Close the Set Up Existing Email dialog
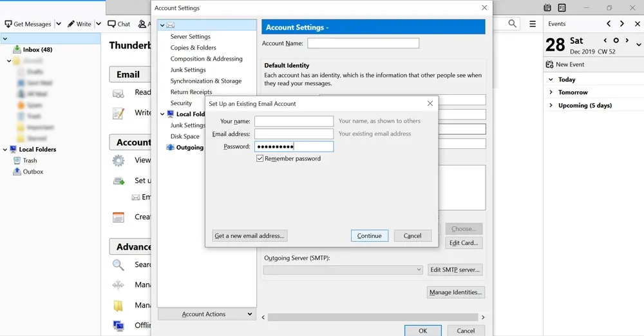 (x=430, y=103)
